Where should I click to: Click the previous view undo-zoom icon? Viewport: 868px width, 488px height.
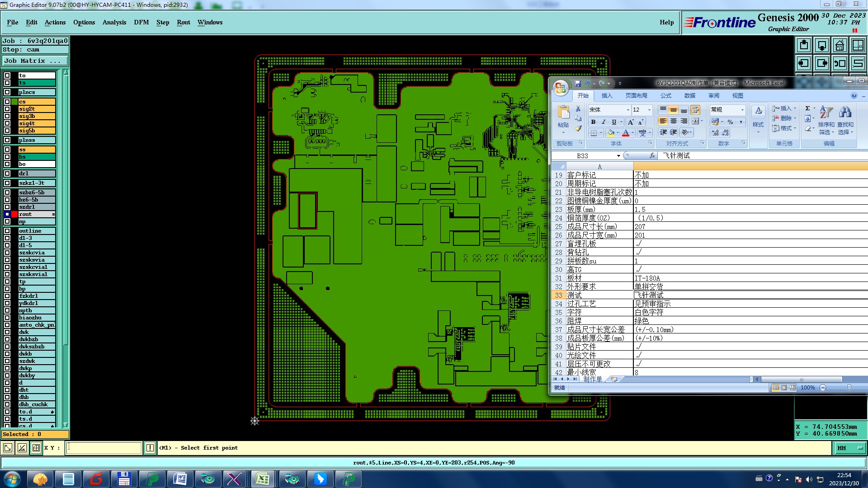pyautogui.click(x=840, y=63)
